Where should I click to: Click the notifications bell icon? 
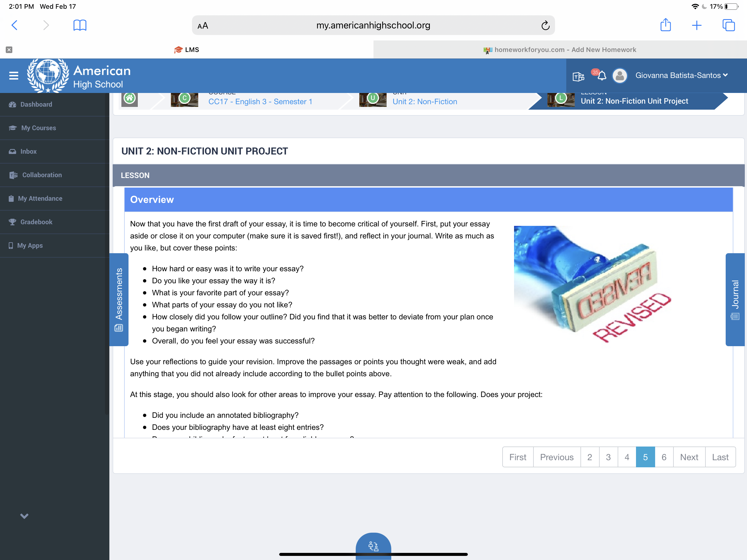602,76
